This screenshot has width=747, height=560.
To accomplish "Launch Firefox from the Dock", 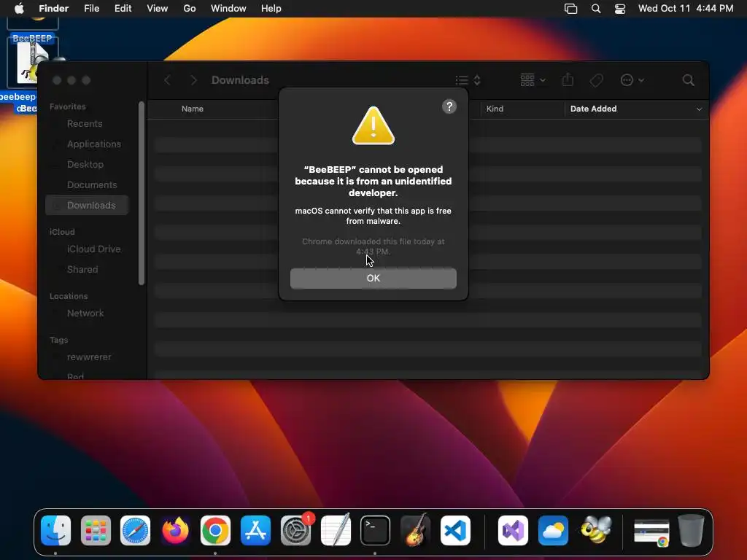I will [175, 530].
